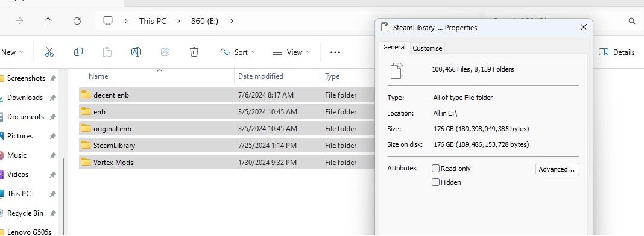This screenshot has height=236, width=644.
Task: Select the Vortex Mods folder
Action: (x=227, y=163)
